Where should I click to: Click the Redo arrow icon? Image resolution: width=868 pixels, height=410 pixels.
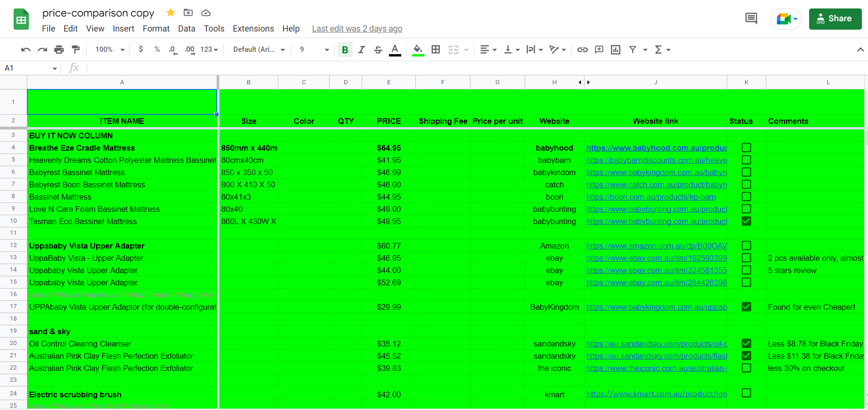(x=42, y=49)
